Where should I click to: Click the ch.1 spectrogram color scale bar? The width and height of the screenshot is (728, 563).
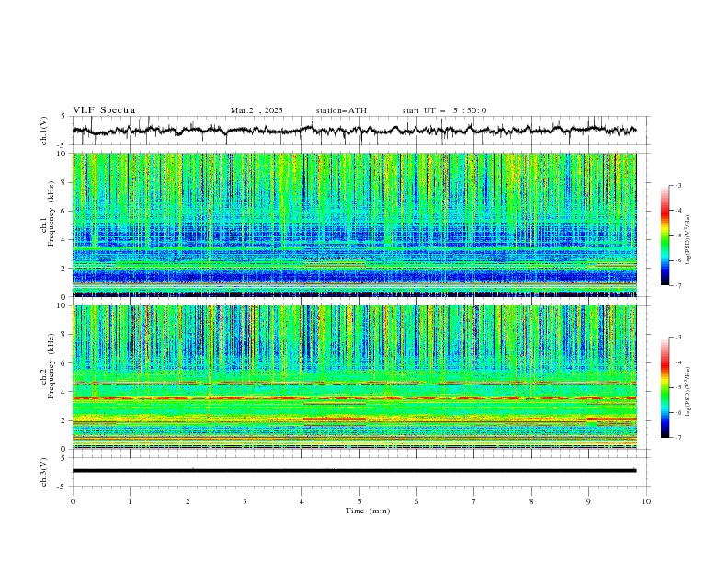(x=665, y=236)
